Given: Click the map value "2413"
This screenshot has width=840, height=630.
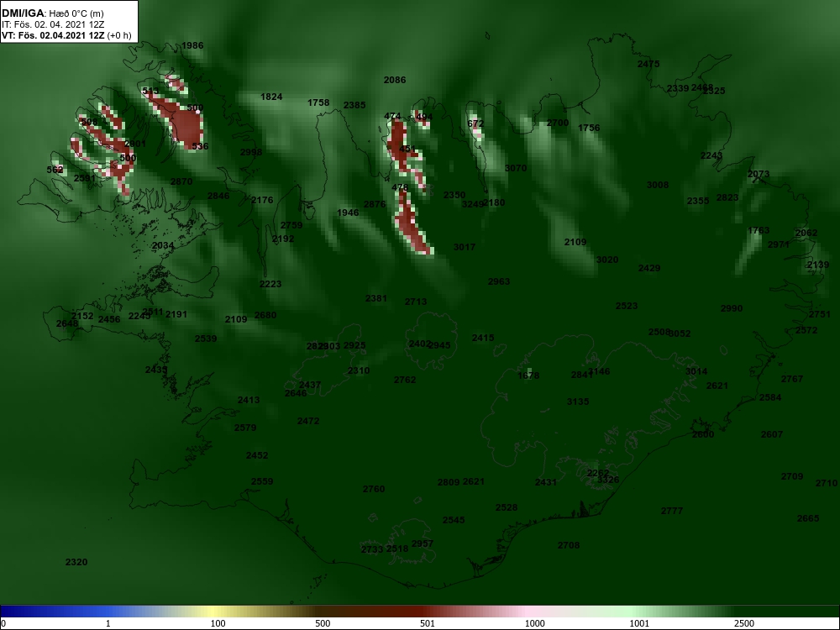Looking at the screenshot, I should point(248,400).
